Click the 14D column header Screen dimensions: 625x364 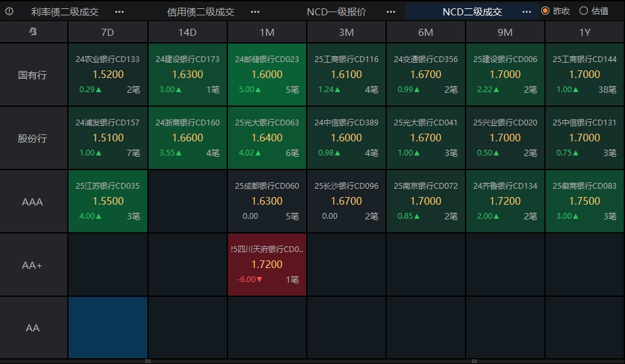(188, 32)
